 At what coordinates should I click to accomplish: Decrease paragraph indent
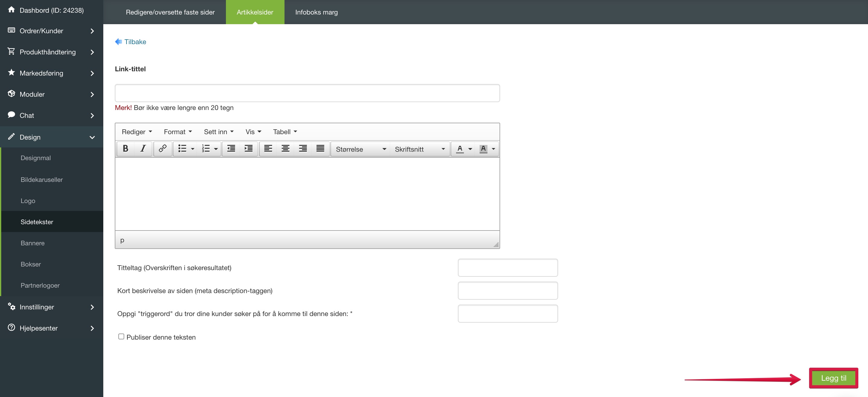point(231,149)
